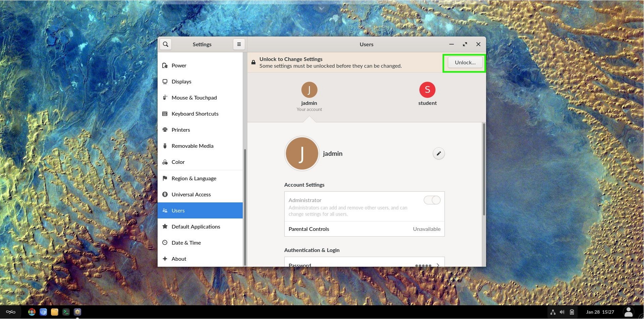
Task: Open the Endless menu in taskbar
Action: (11, 312)
